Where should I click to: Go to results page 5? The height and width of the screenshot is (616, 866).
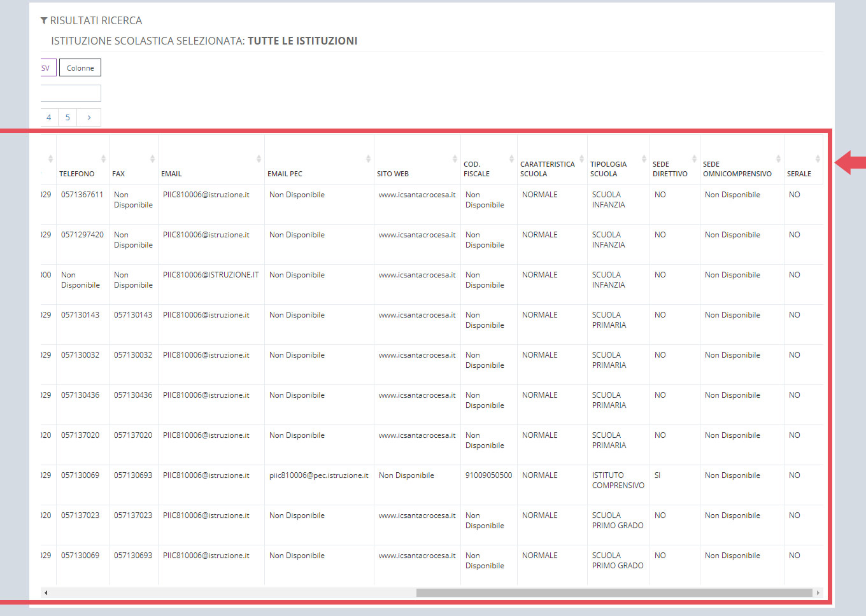point(67,118)
